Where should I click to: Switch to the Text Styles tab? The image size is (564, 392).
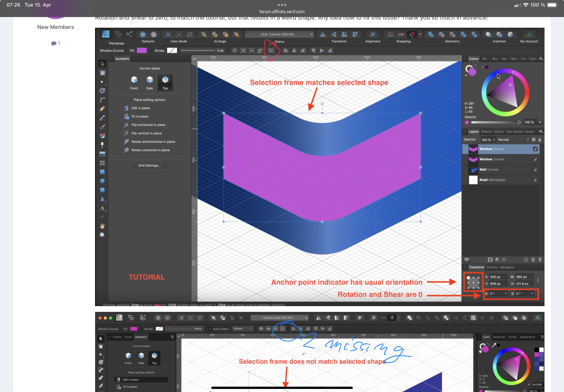tap(514, 132)
